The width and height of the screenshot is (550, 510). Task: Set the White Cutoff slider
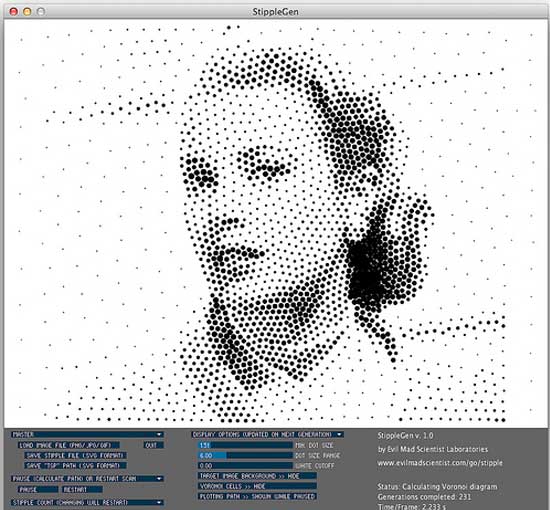coord(245,466)
